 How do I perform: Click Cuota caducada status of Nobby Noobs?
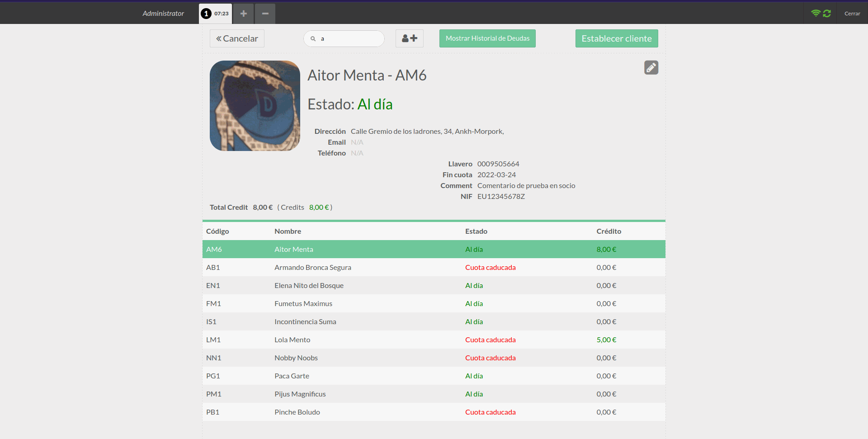(491, 358)
